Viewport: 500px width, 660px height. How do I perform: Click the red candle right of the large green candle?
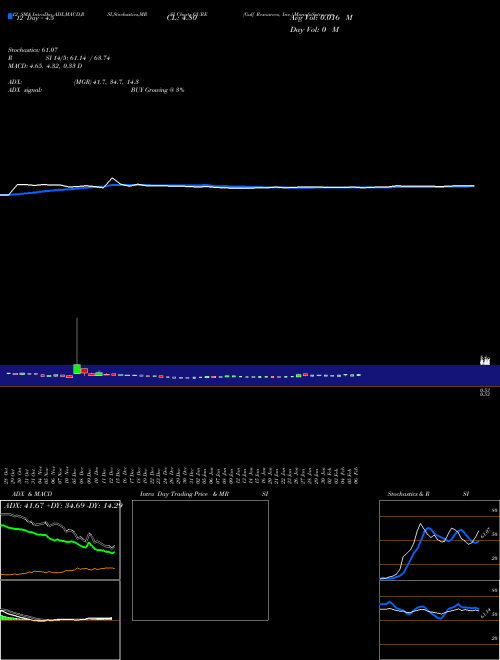[84, 371]
